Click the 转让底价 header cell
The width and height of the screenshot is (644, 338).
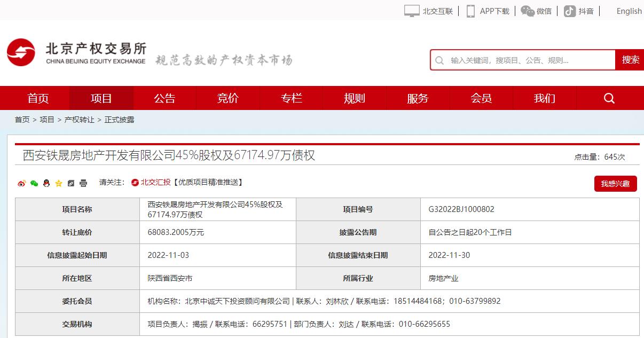(x=77, y=232)
